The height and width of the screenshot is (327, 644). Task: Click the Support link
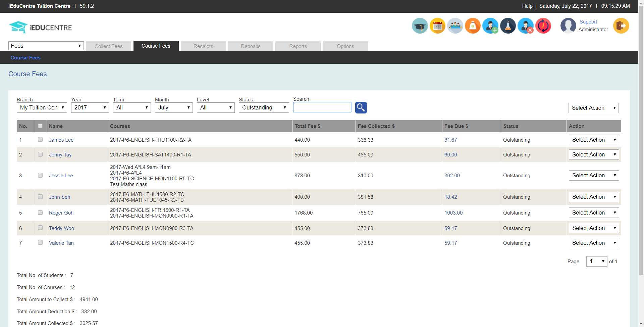[x=588, y=22]
